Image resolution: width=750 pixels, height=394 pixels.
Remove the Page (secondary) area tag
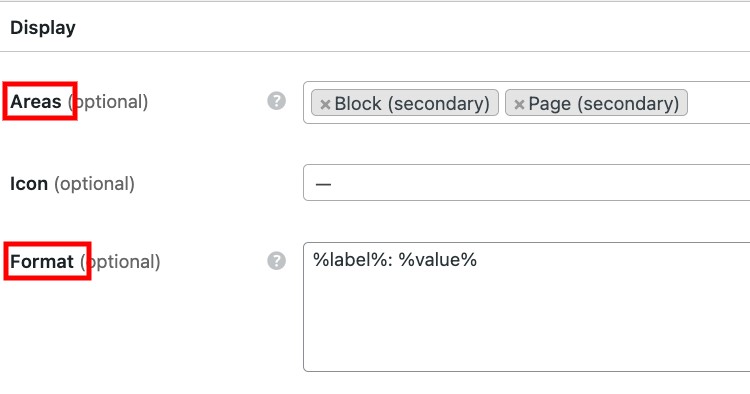coord(519,104)
